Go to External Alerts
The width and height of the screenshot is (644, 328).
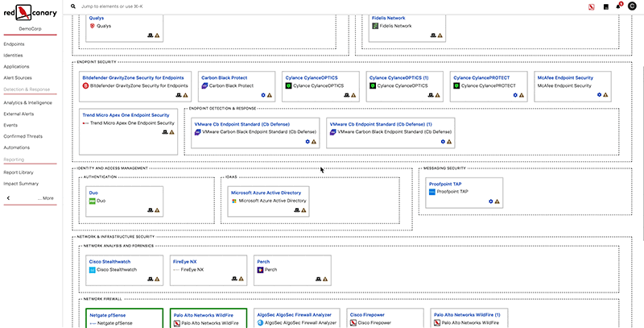[19, 114]
